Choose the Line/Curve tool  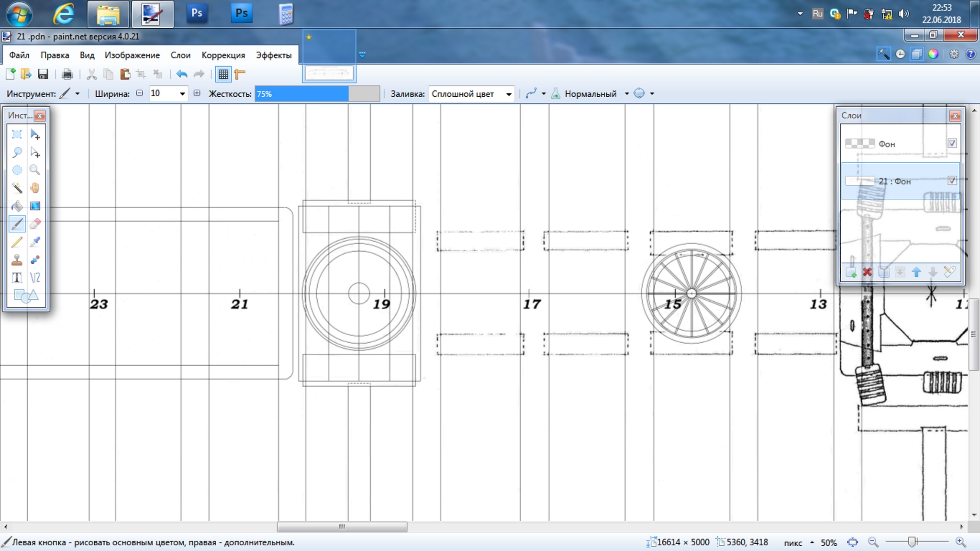[35, 278]
